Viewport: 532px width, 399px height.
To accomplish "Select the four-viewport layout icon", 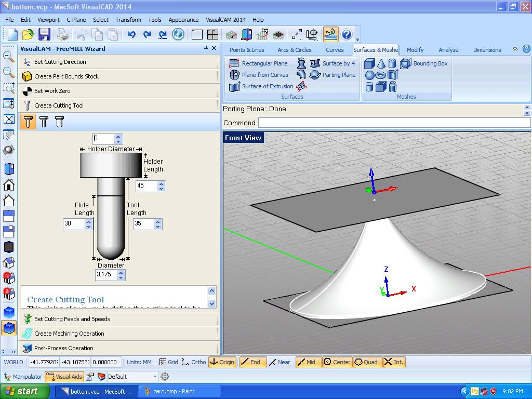I will 212,35.
